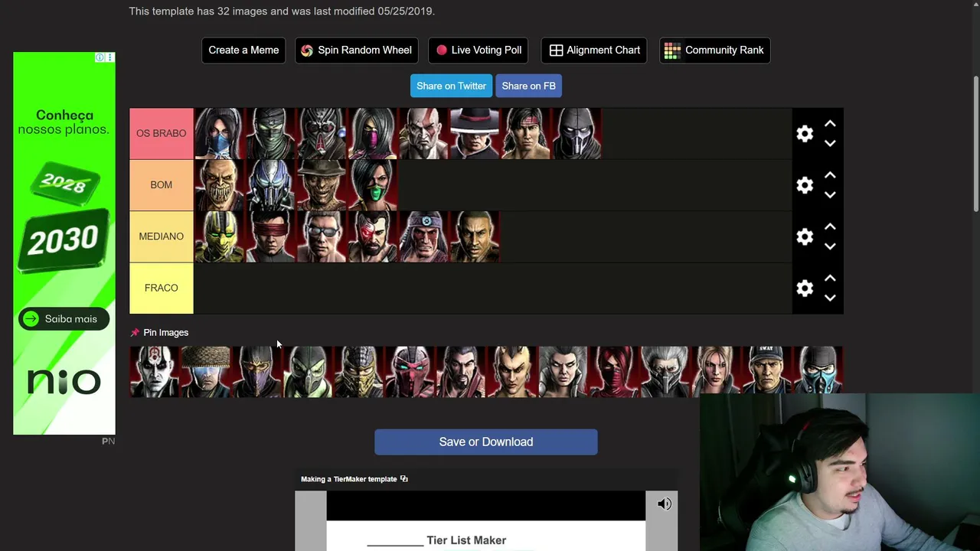The image size is (980, 551).
Task: Select the red-headband Liu Kang portrait
Action: coord(525,134)
